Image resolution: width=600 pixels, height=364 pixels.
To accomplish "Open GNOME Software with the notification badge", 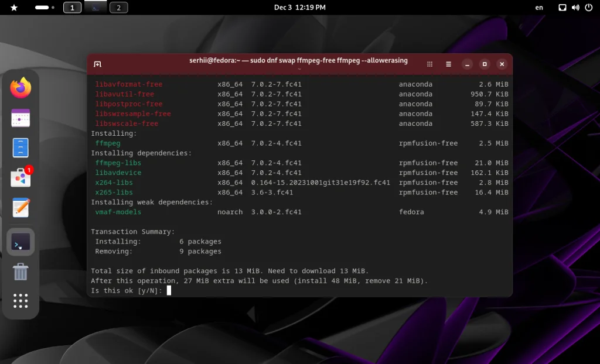I will 21,178.
